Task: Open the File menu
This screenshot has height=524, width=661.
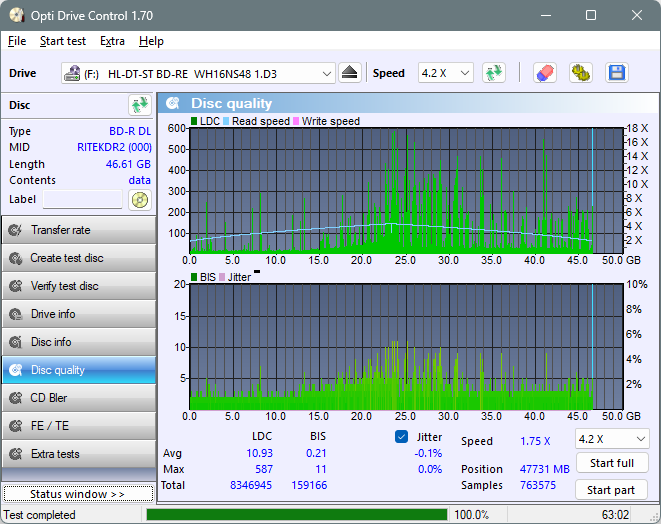Action: 17,41
